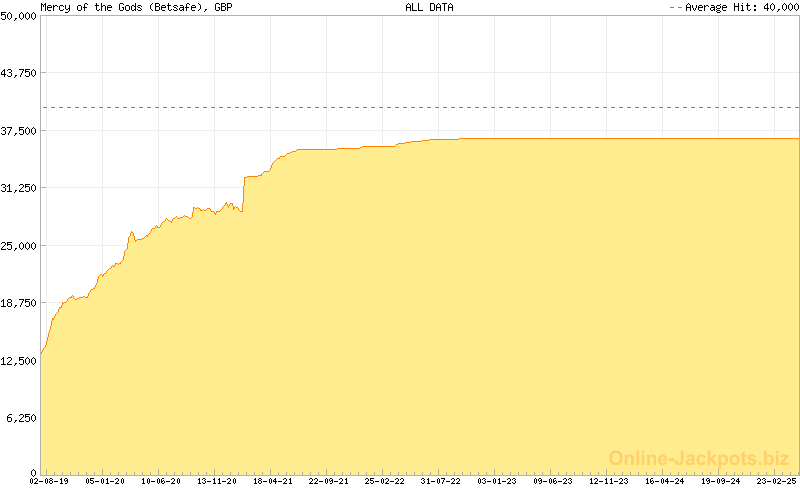Image resolution: width=800 pixels, height=490 pixels.
Task: Select the 05-01-20 date label
Action: pyautogui.click(x=105, y=481)
